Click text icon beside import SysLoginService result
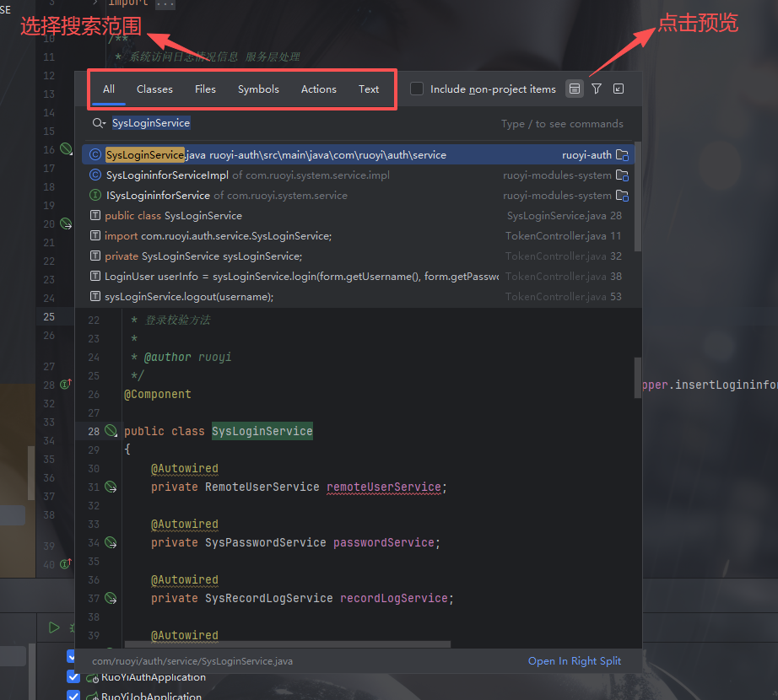This screenshot has width=778, height=700. tap(95, 236)
